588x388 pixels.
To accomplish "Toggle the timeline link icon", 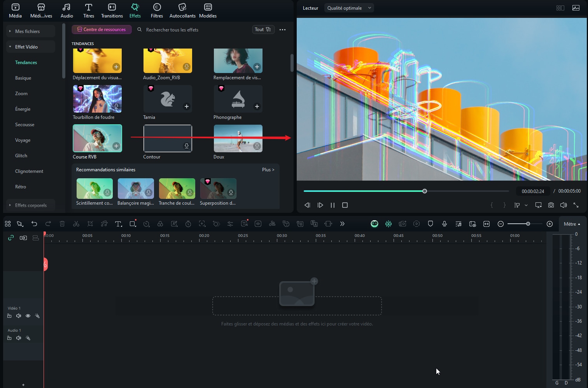I will point(11,238).
